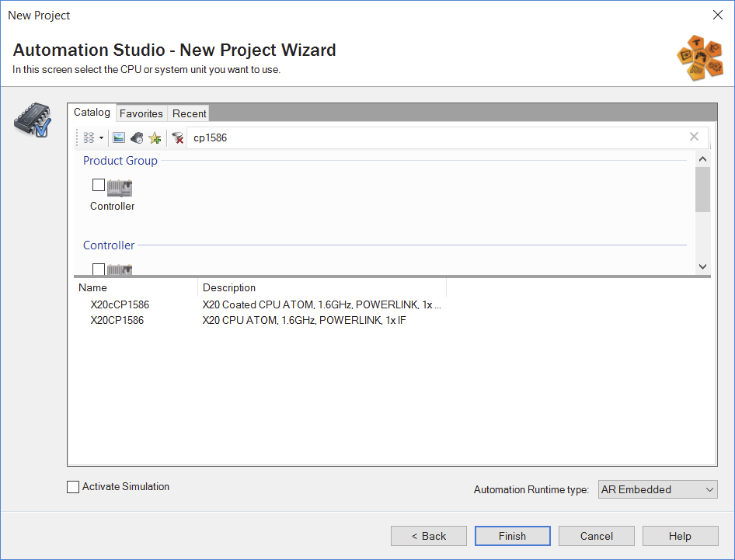735x560 pixels.
Task: Toggle the picture preview toolbar icon
Action: click(x=119, y=137)
